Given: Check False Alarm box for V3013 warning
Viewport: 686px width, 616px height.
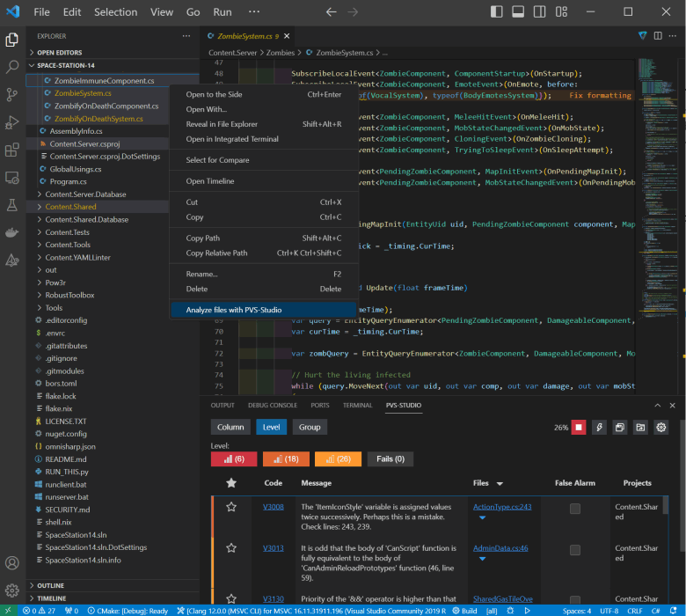Looking at the screenshot, I should (574, 548).
